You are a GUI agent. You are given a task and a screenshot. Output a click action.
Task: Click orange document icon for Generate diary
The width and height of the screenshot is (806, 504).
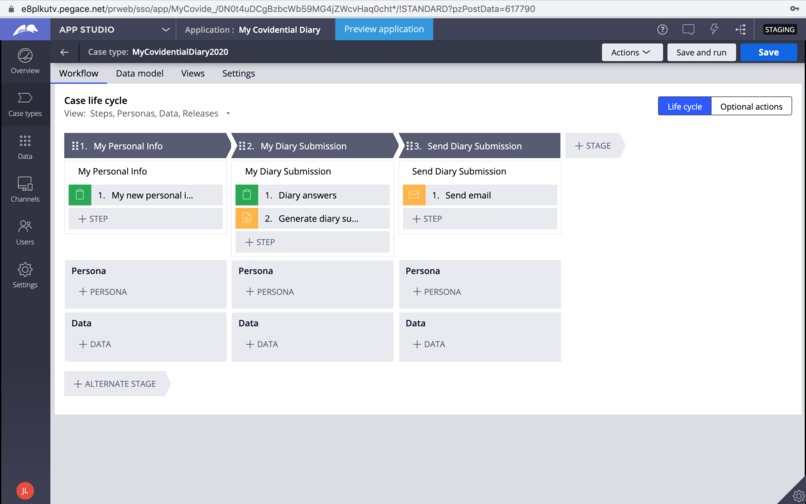tap(247, 219)
